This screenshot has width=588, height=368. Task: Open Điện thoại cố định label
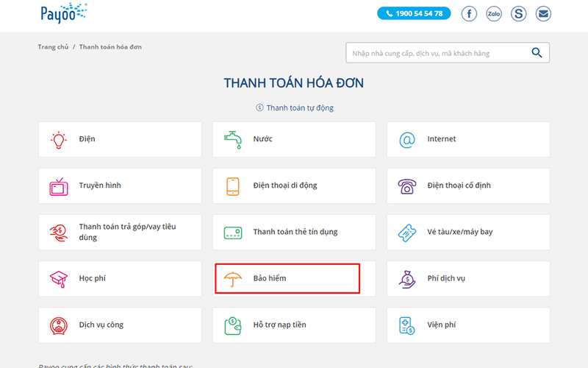pos(459,185)
